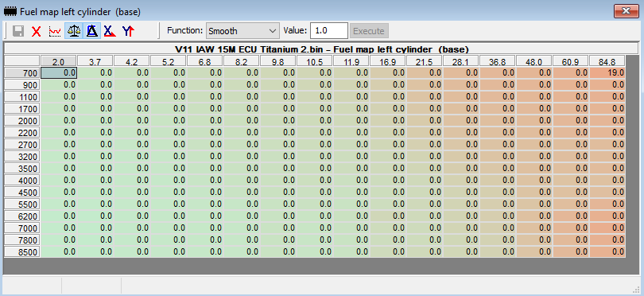Select row header 7800
The height and width of the screenshot is (296, 644).
click(22, 240)
